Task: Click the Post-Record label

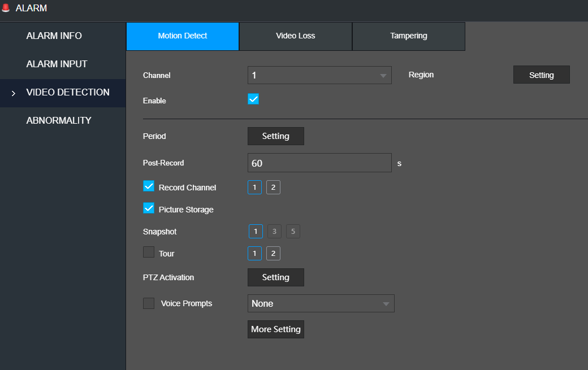Action: pyautogui.click(x=163, y=163)
